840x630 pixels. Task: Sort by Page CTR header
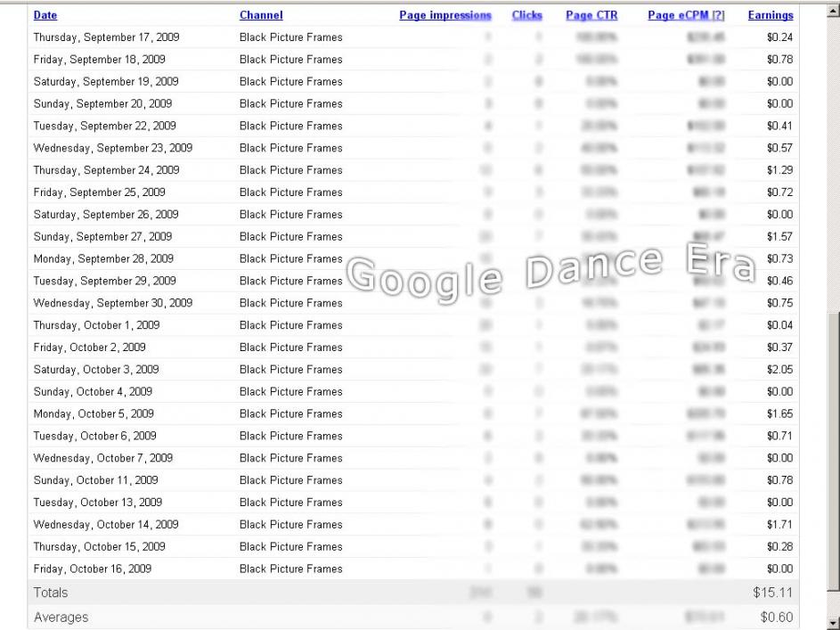(591, 15)
